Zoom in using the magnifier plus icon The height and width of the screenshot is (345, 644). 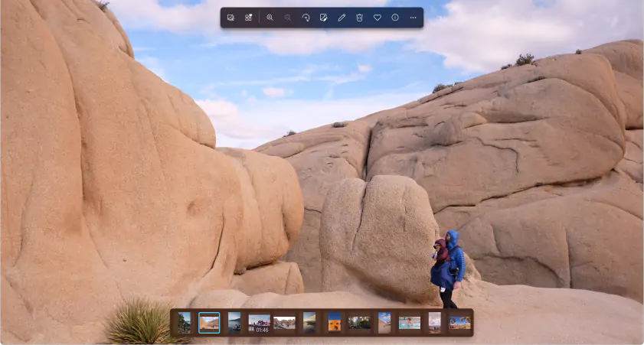click(x=270, y=18)
